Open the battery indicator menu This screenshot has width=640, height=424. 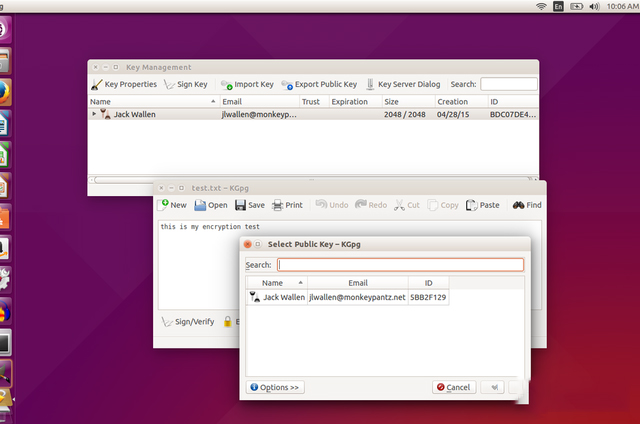point(576,6)
